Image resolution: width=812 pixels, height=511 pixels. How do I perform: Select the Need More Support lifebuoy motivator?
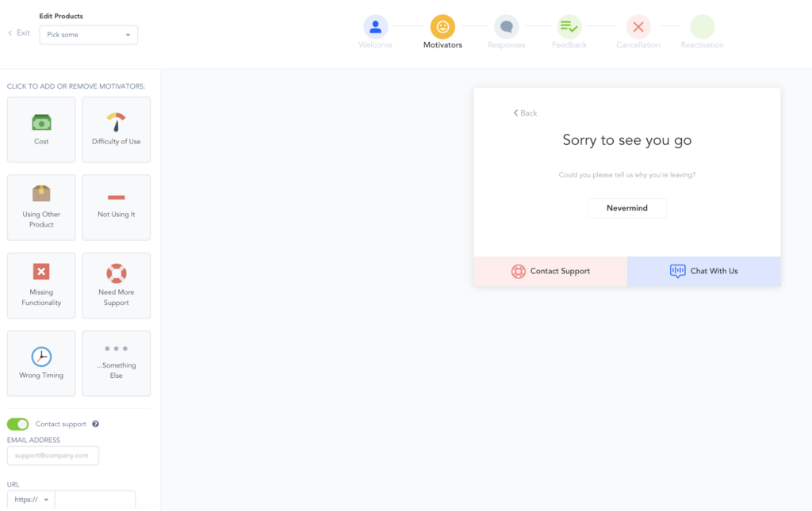tap(116, 285)
